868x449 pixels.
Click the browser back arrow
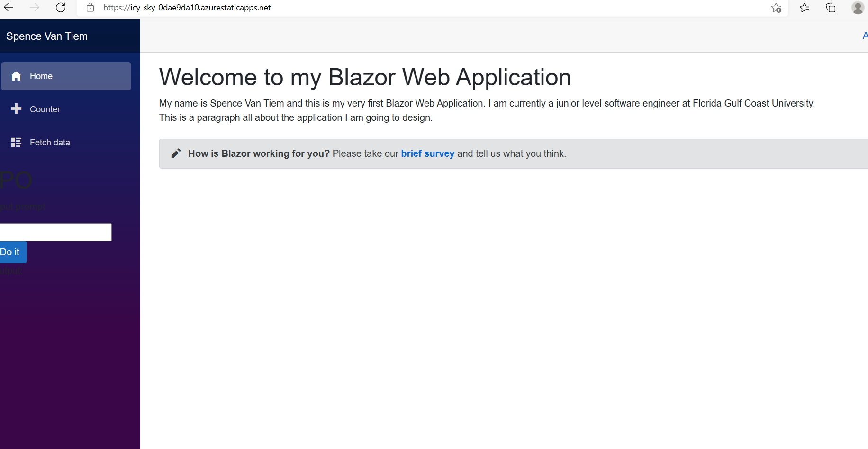click(x=10, y=8)
